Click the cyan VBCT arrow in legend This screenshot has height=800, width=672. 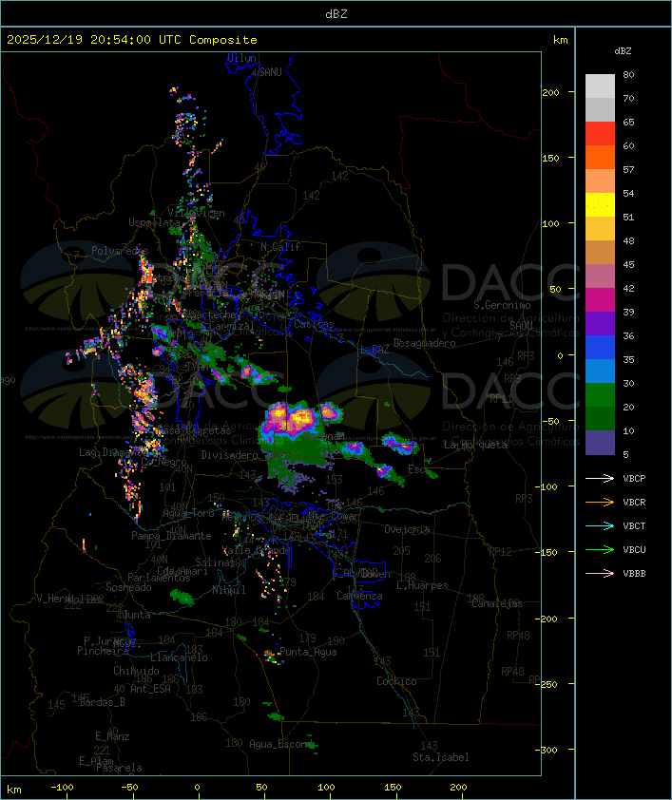pyautogui.click(x=600, y=525)
